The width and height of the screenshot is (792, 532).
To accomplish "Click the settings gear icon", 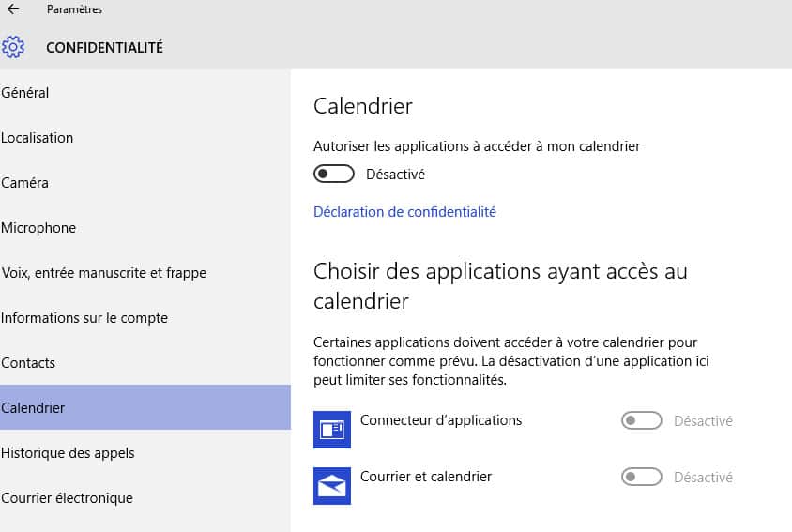I will pos(12,47).
